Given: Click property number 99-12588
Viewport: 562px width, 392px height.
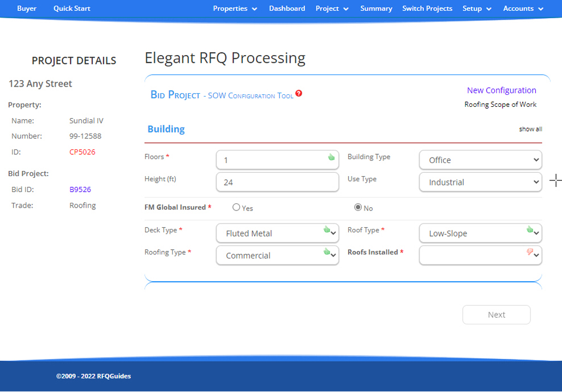Looking at the screenshot, I should (x=85, y=136).
